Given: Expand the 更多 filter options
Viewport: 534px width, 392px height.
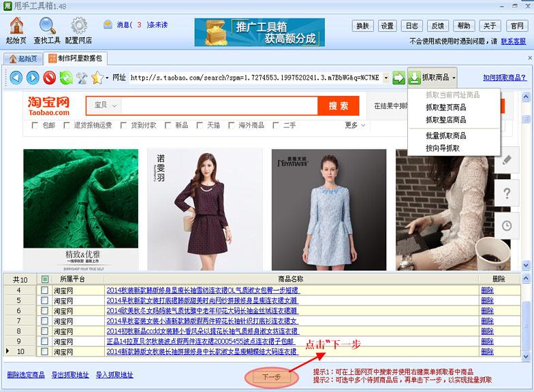Looking at the screenshot, I should [355, 125].
